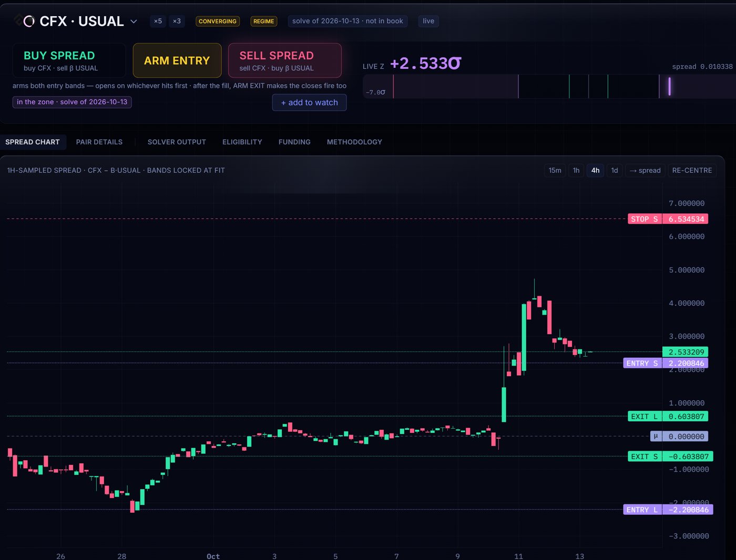Click the 11 date label on time axis
The height and width of the screenshot is (560, 736).
[x=518, y=556]
